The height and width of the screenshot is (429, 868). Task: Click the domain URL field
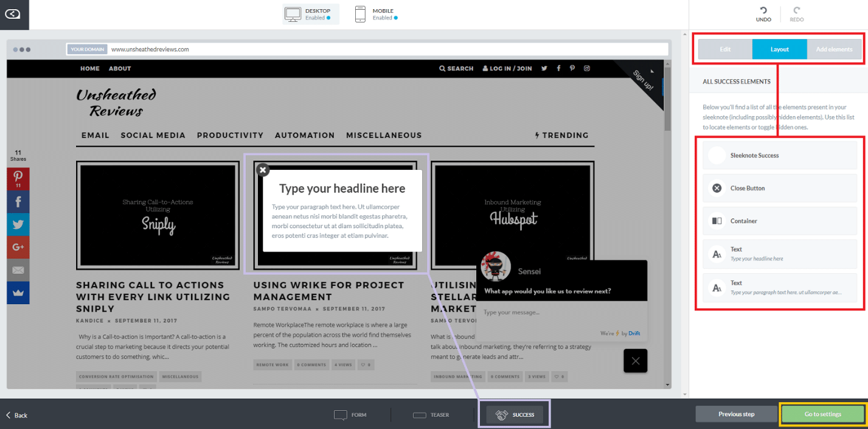(367, 49)
